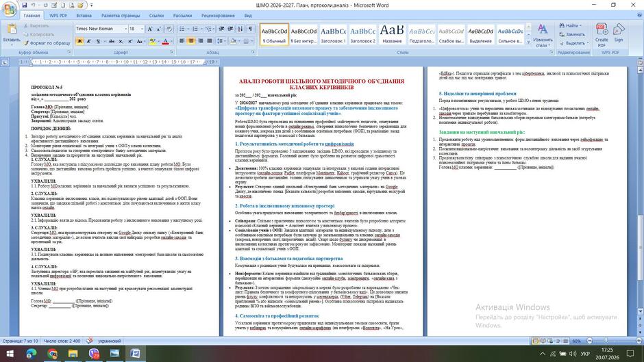Apply subscript formatting
This screenshot has width=644, height=362.
pyautogui.click(x=121, y=42)
